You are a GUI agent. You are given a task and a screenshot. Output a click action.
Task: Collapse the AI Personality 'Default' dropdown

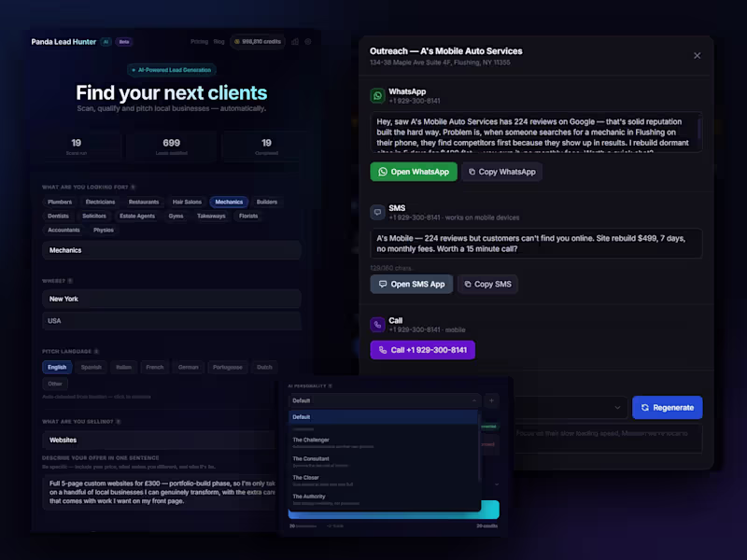[385, 401]
